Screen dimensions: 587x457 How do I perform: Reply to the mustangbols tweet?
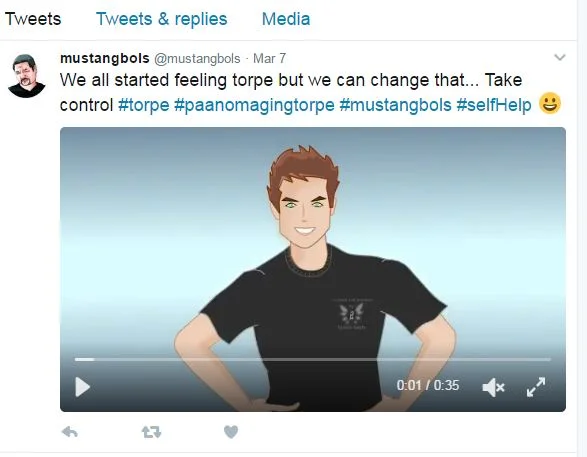point(70,432)
